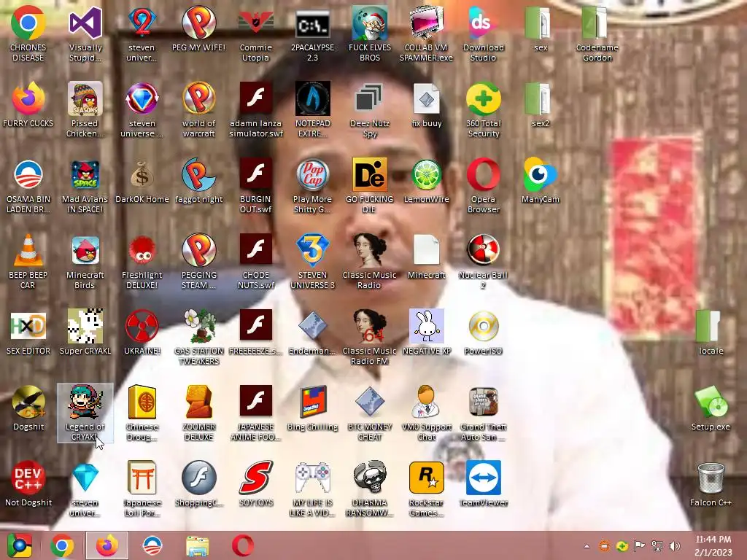Show hidden system tray icons arrow
This screenshot has width=747, height=560.
click(587, 546)
